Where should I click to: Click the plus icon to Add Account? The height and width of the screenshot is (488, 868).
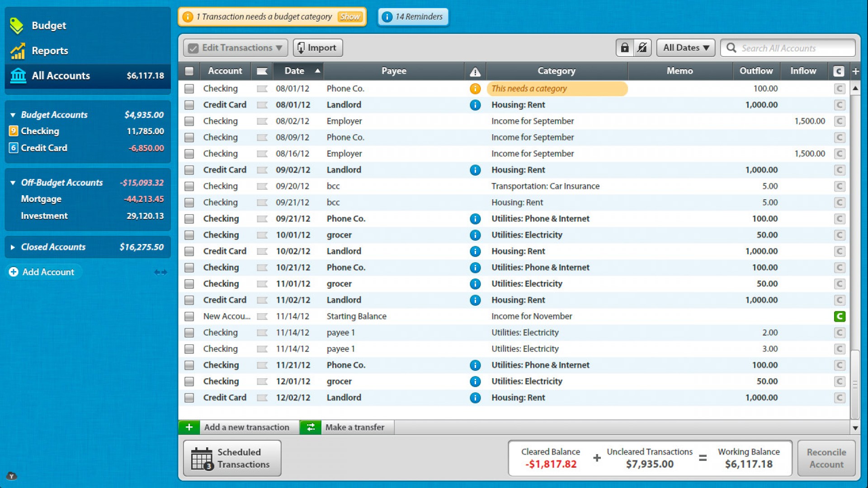point(13,272)
